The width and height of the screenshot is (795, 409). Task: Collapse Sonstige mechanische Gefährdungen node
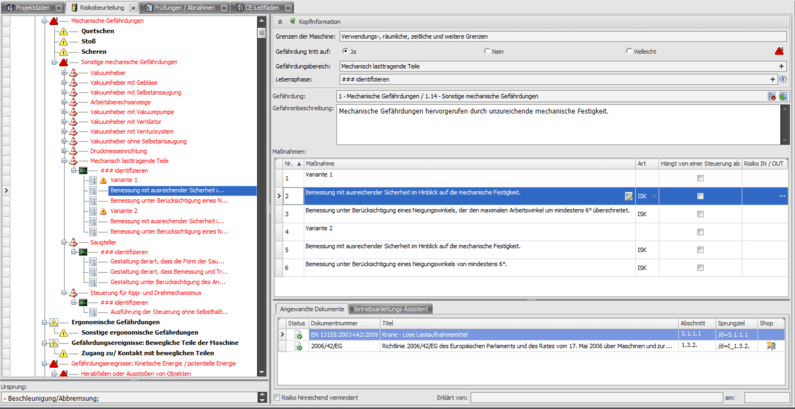point(53,62)
